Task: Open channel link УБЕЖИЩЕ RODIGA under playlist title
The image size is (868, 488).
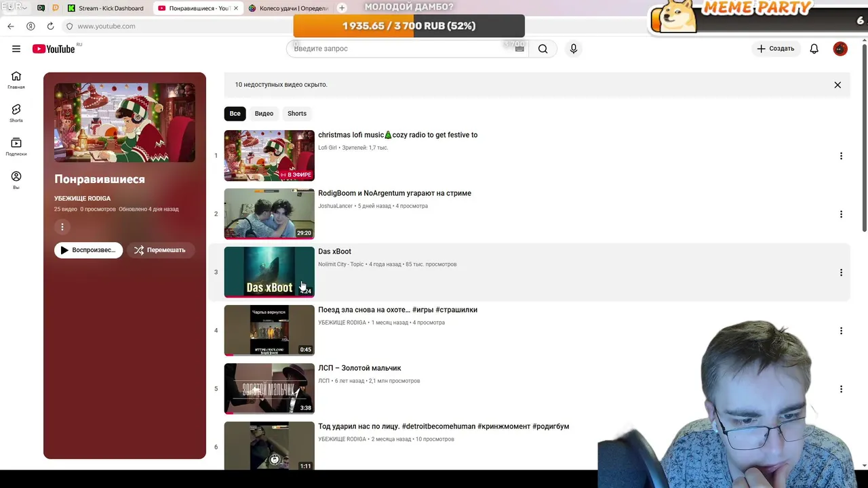Action: pos(82,199)
